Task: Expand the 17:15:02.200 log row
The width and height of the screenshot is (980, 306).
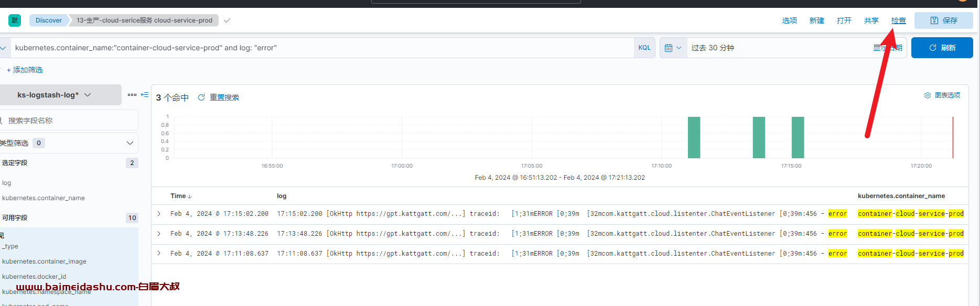Action: click(159, 214)
